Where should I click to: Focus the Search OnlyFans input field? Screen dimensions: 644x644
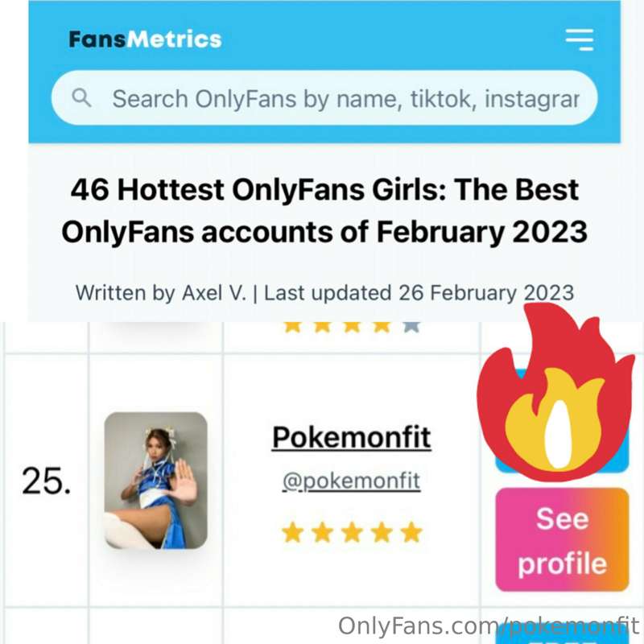[x=345, y=99]
